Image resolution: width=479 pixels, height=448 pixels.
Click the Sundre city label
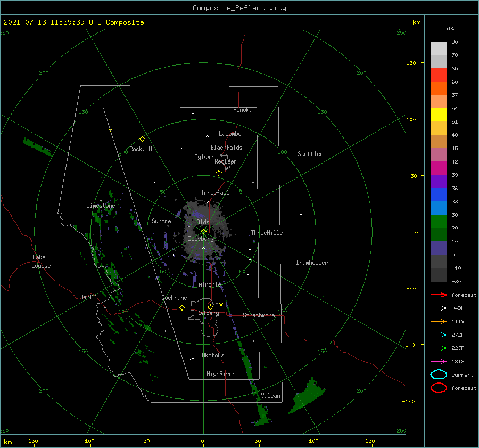(161, 221)
